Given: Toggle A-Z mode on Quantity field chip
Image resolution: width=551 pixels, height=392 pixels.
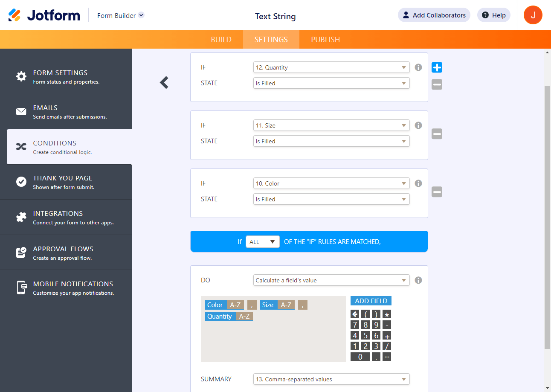Looking at the screenshot, I should [244, 317].
